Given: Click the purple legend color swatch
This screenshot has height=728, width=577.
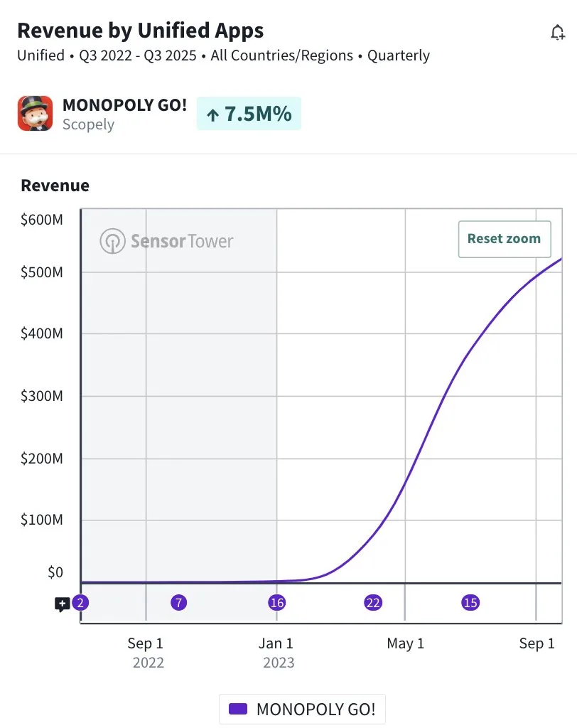Looking at the screenshot, I should click(238, 709).
